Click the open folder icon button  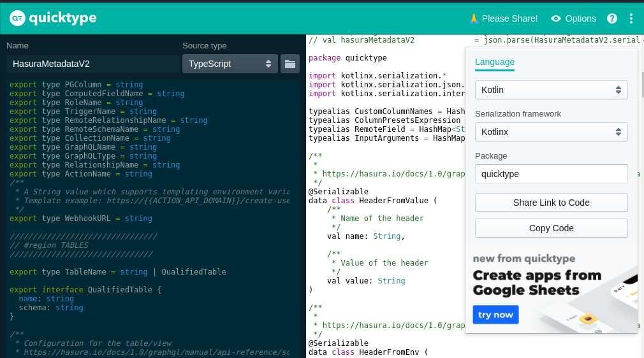tap(290, 64)
